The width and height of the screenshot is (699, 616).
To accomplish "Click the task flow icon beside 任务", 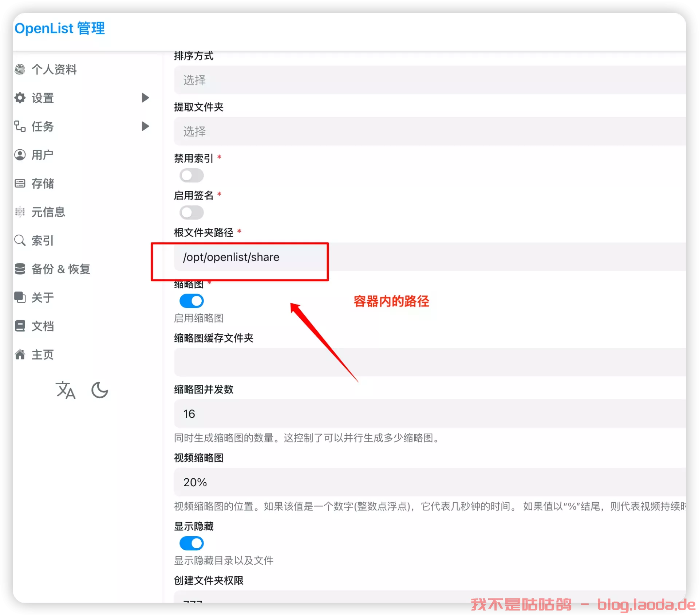I will [x=20, y=126].
